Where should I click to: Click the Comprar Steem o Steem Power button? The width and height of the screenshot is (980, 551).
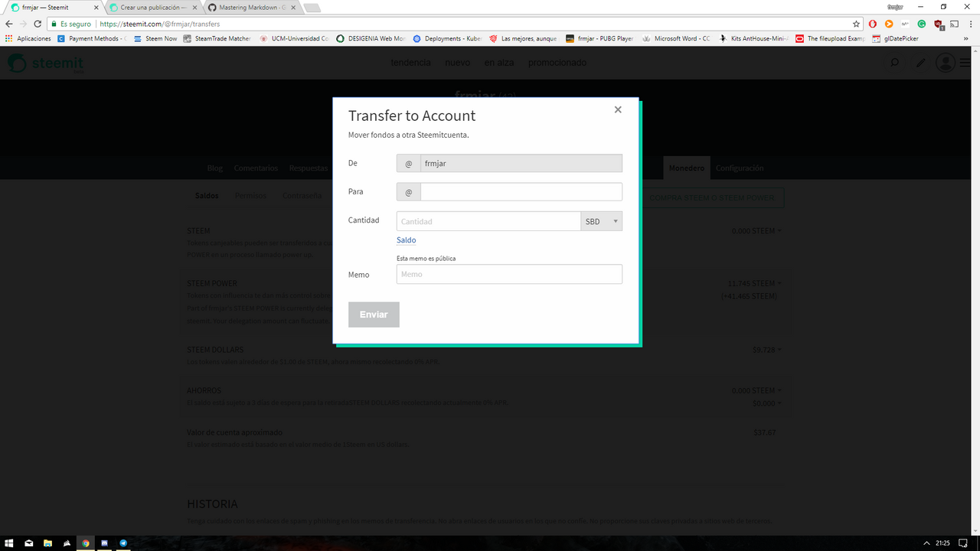coord(712,197)
